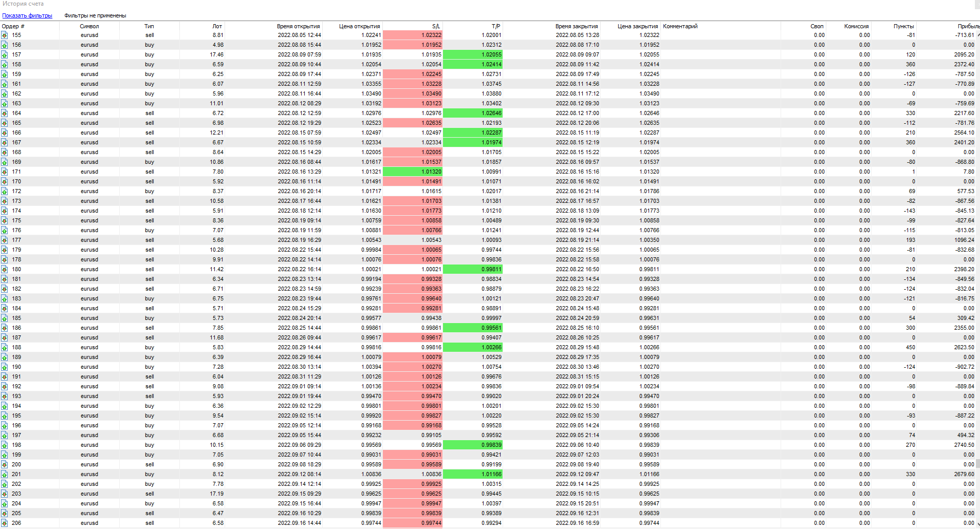
Task: Sort by the 'Лот' column header
Action: click(x=217, y=26)
